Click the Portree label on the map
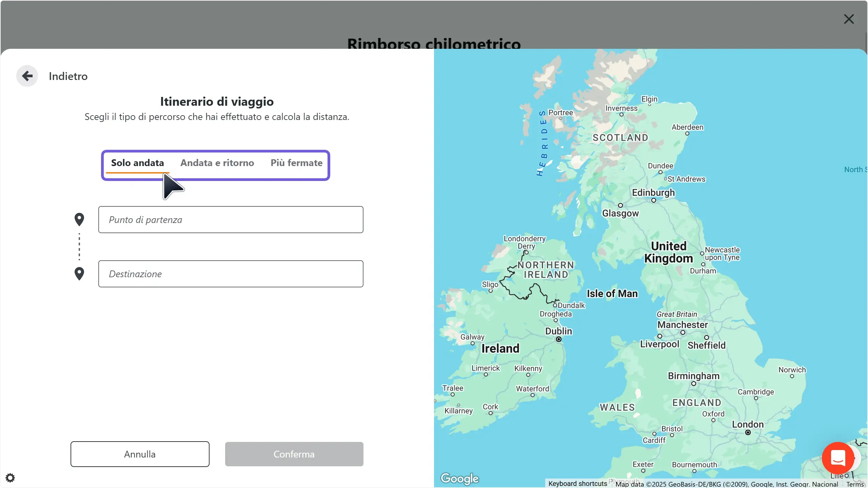Image resolution: width=868 pixels, height=488 pixels. pos(560,113)
